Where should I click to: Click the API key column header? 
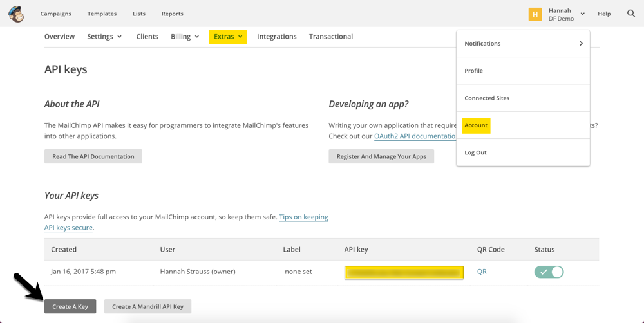click(x=356, y=250)
